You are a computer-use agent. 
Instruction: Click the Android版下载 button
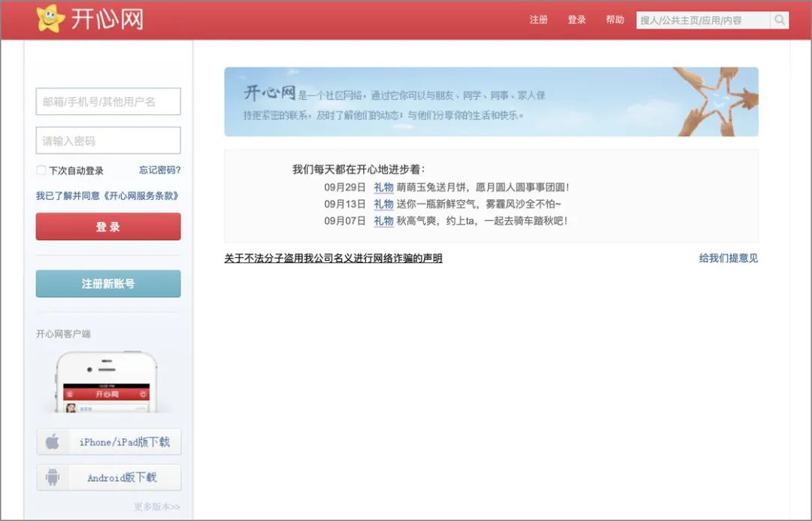tap(109, 477)
